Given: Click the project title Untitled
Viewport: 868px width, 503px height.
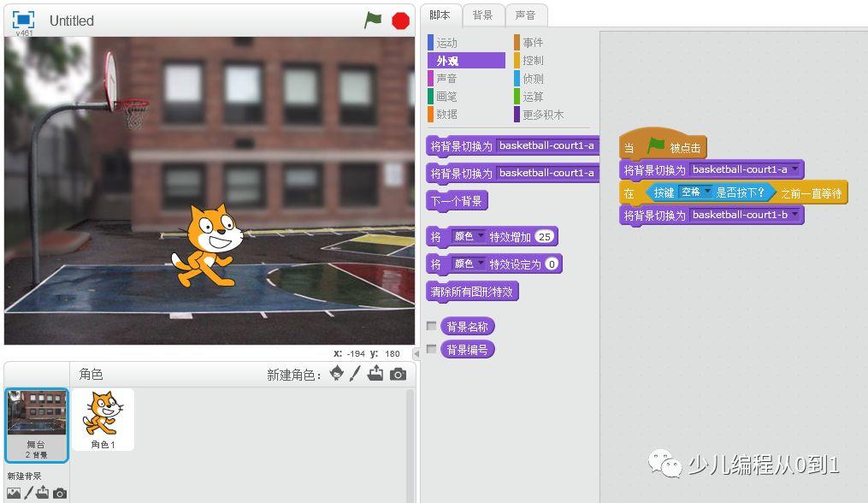Looking at the screenshot, I should click(x=72, y=21).
